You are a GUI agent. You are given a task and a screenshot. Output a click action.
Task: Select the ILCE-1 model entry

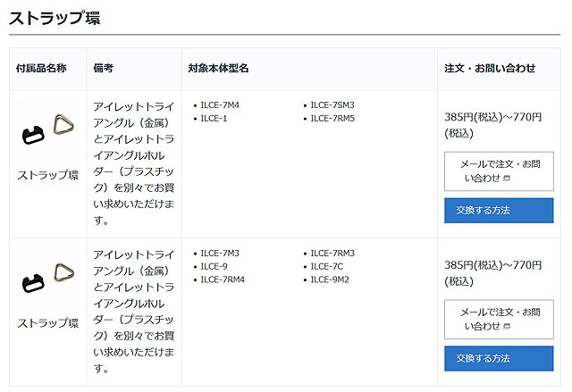(x=213, y=118)
